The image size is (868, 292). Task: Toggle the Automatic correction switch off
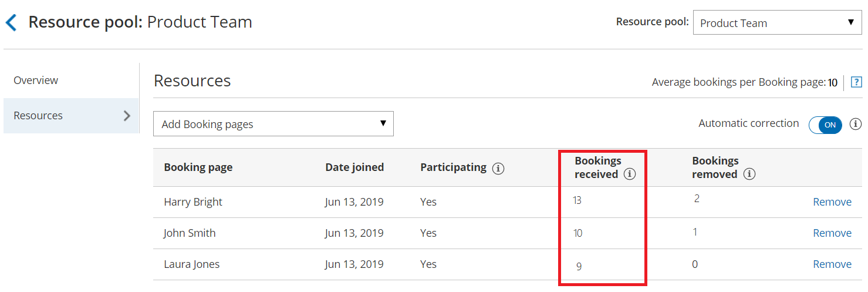click(x=825, y=125)
